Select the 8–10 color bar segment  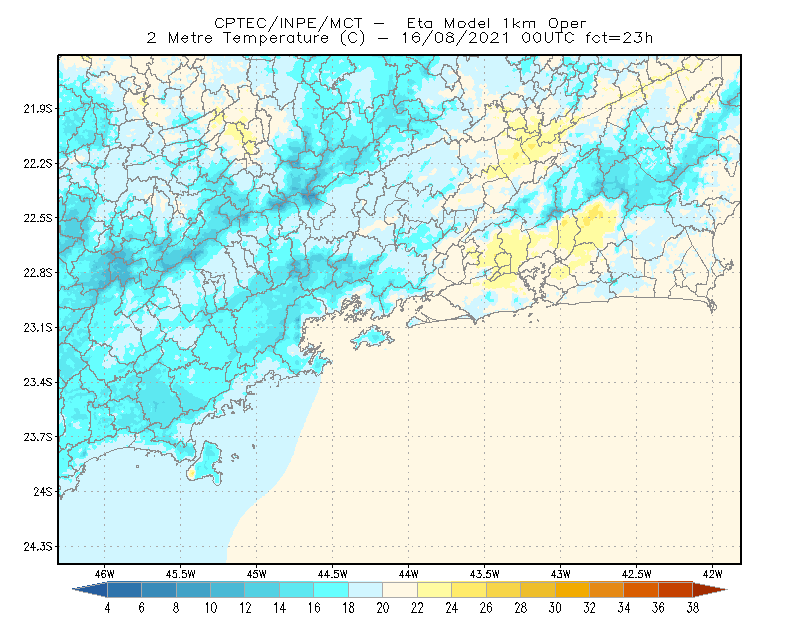(193, 590)
